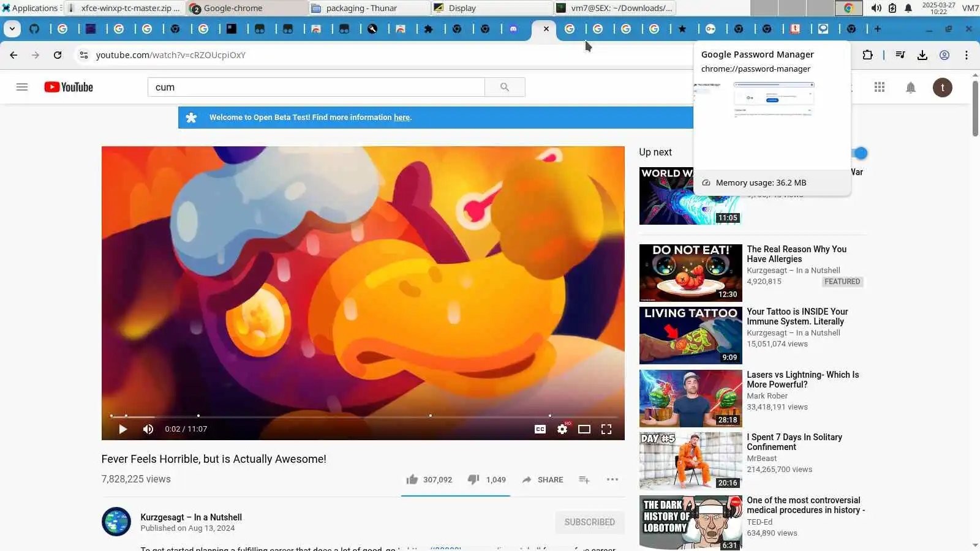Click the search magnifier button
The image size is (980, 551).
[505, 87]
